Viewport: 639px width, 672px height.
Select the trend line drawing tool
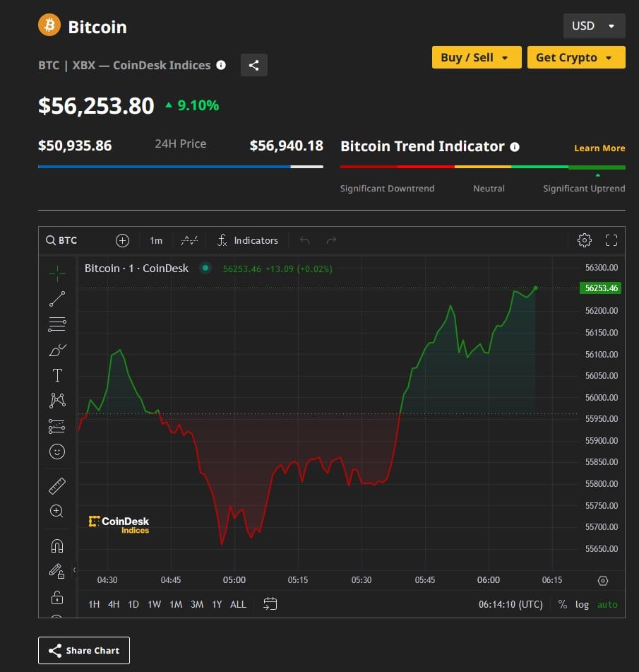point(57,299)
